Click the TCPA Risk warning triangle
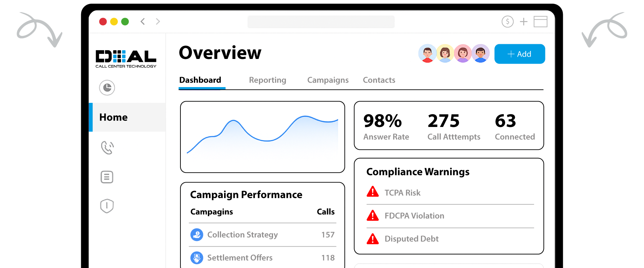The width and height of the screenshot is (644, 268). point(373,192)
